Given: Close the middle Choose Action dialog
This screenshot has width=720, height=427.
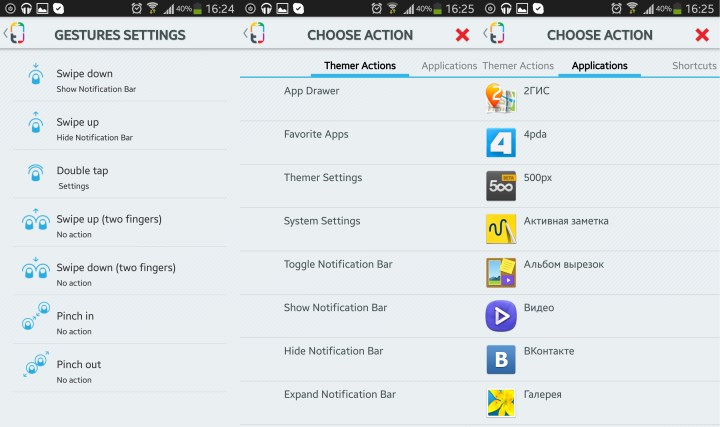Looking at the screenshot, I should (462, 35).
